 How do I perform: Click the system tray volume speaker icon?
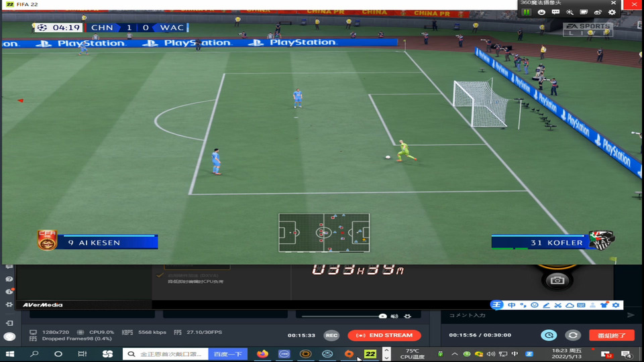[491, 354]
